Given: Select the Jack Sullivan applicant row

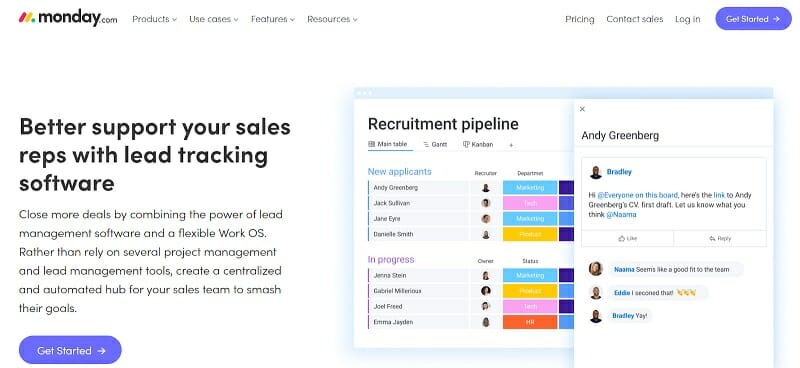Looking at the screenshot, I should [417, 203].
